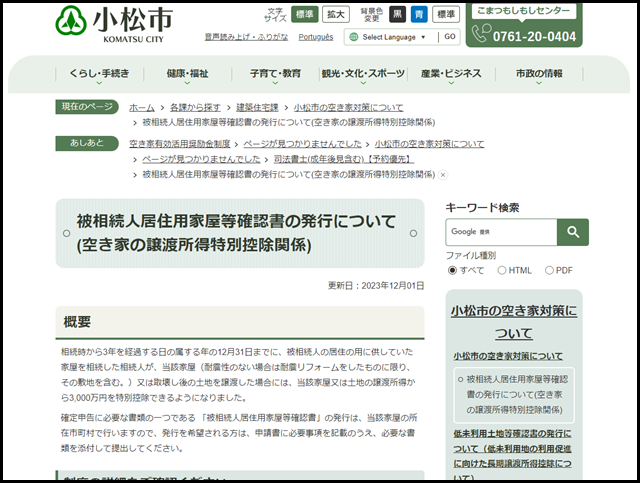Change background color to blue (青)
The width and height of the screenshot is (640, 483).
tap(419, 14)
